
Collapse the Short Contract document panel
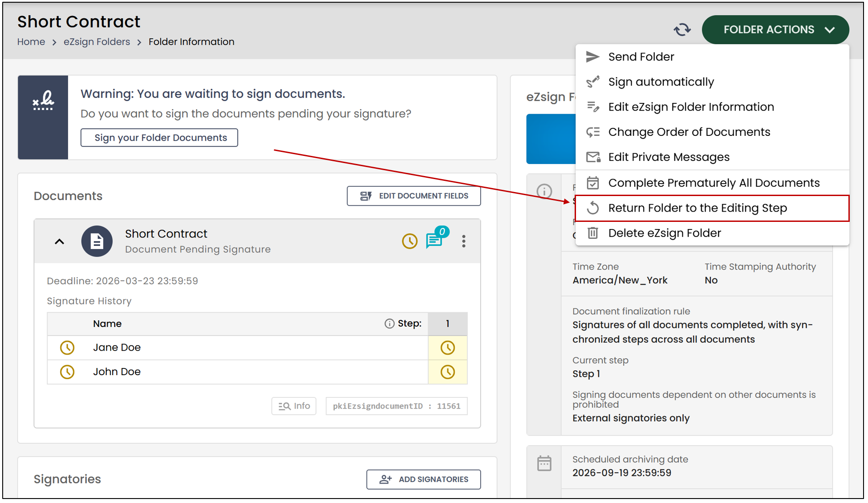59,241
